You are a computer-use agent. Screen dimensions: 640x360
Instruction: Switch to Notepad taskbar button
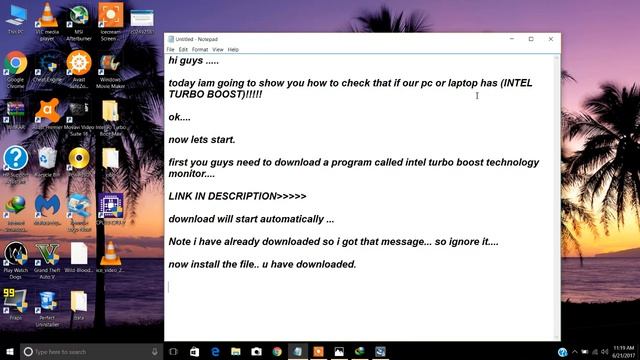tap(298, 351)
